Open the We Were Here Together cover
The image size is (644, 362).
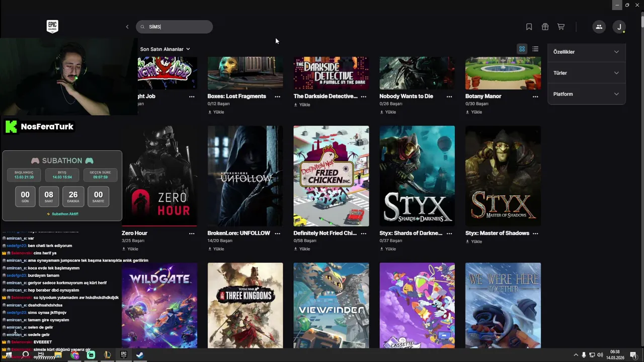pyautogui.click(x=503, y=305)
